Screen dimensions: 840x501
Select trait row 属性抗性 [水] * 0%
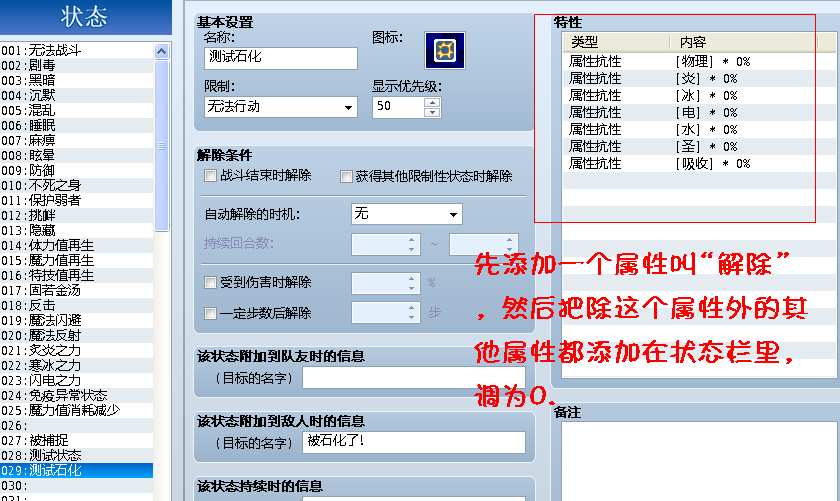pyautogui.click(x=699, y=130)
